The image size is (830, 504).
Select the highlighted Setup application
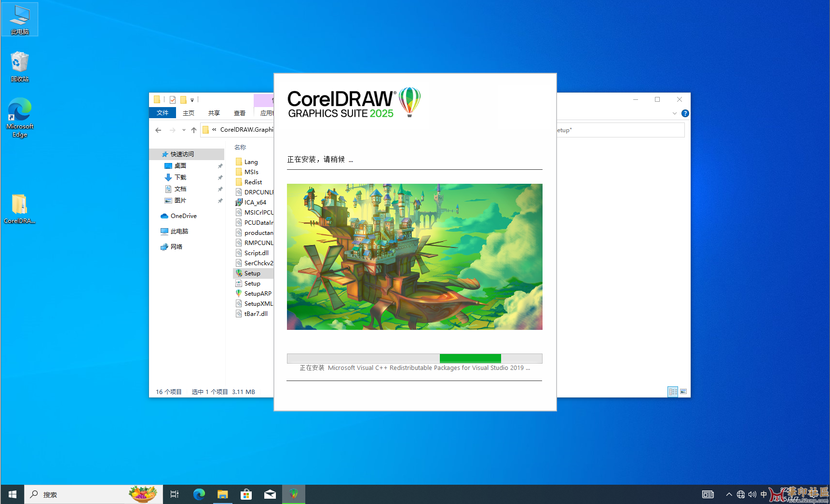[x=254, y=273]
